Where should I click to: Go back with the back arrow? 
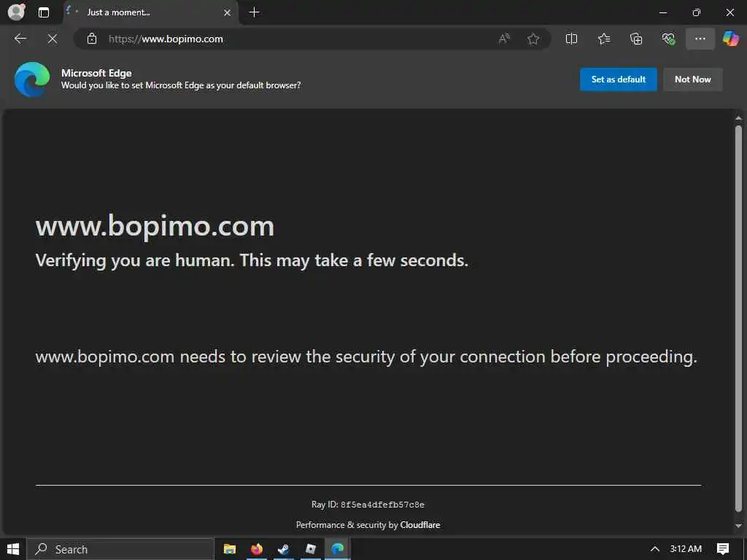20,39
